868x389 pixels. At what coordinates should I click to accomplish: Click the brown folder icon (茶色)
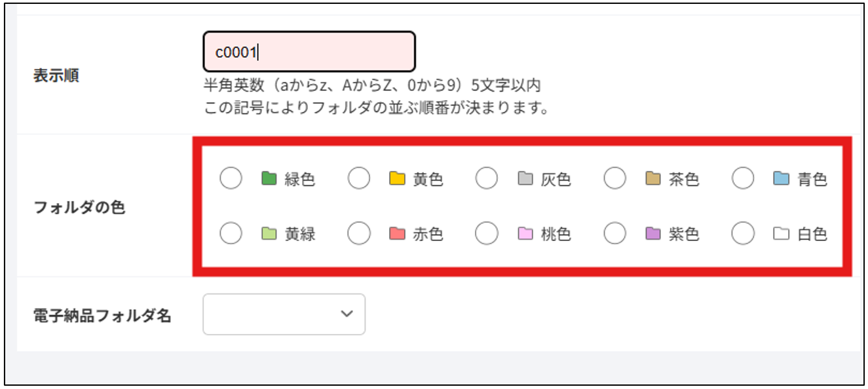point(653,178)
